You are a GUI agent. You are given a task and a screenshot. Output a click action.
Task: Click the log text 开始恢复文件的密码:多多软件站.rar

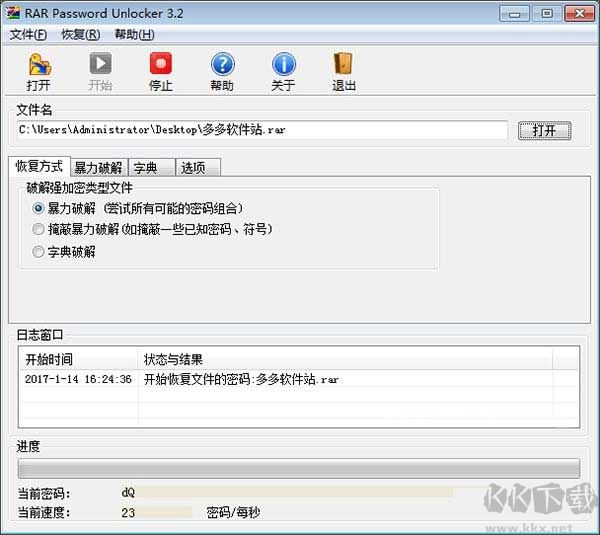(241, 379)
